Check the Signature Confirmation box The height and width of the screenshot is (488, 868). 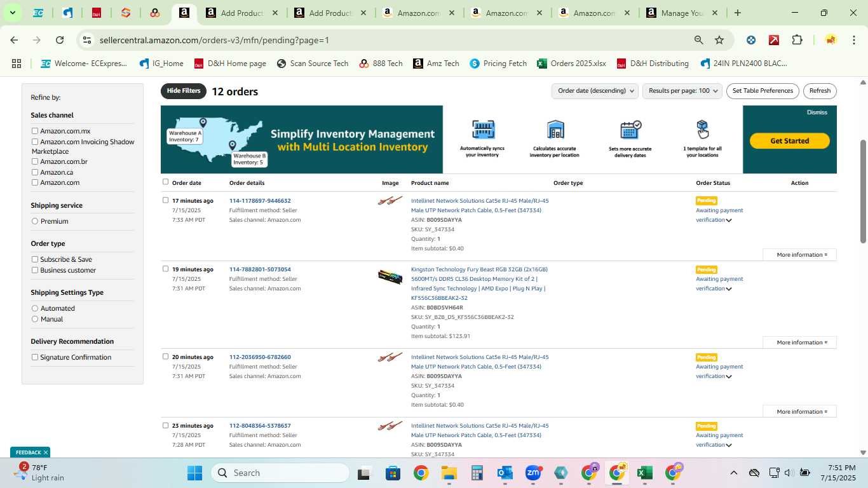tap(35, 357)
